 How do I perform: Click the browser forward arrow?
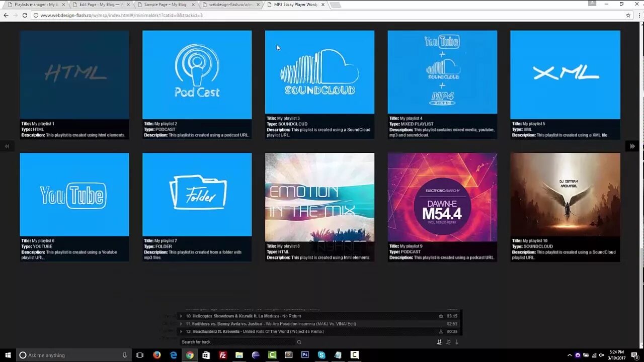[x=15, y=15]
